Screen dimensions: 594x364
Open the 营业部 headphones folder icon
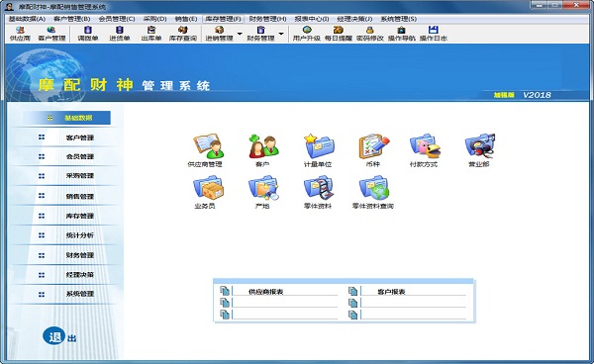click(x=480, y=145)
